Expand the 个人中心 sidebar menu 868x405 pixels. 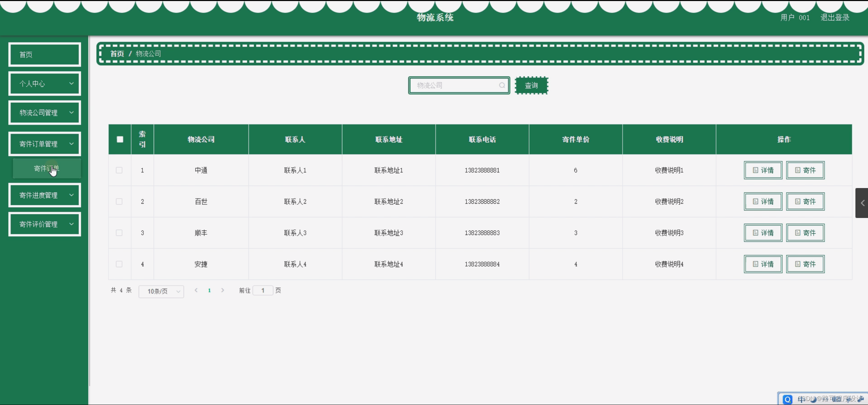45,84
